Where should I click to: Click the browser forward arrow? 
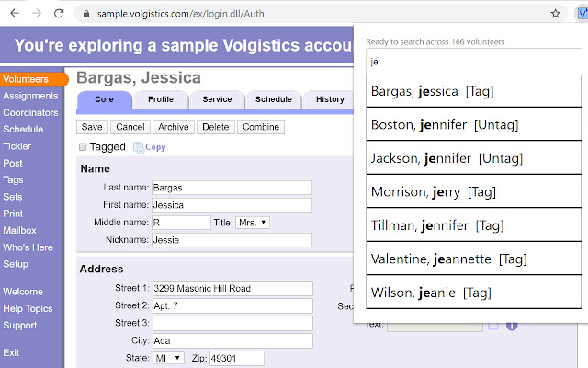pos(37,14)
